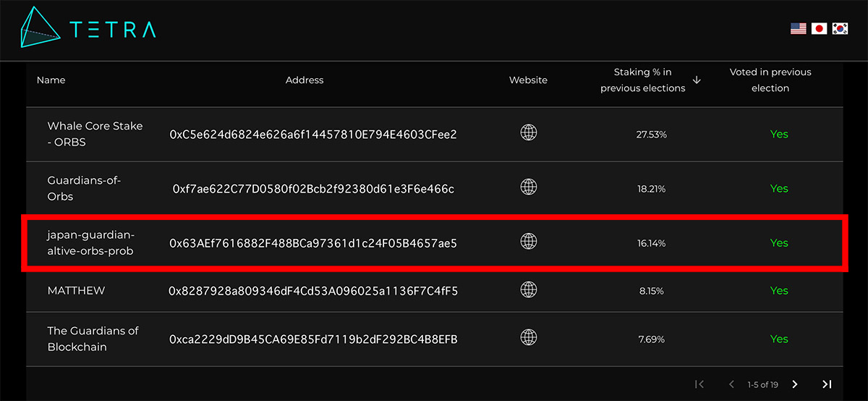Screen dimensions: 868x401
Task: Open the MATTHEW website globe icon
Action: [x=529, y=290]
